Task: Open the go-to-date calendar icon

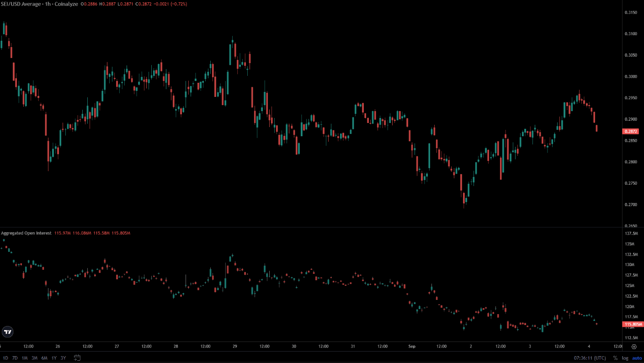Action: [x=77, y=358]
